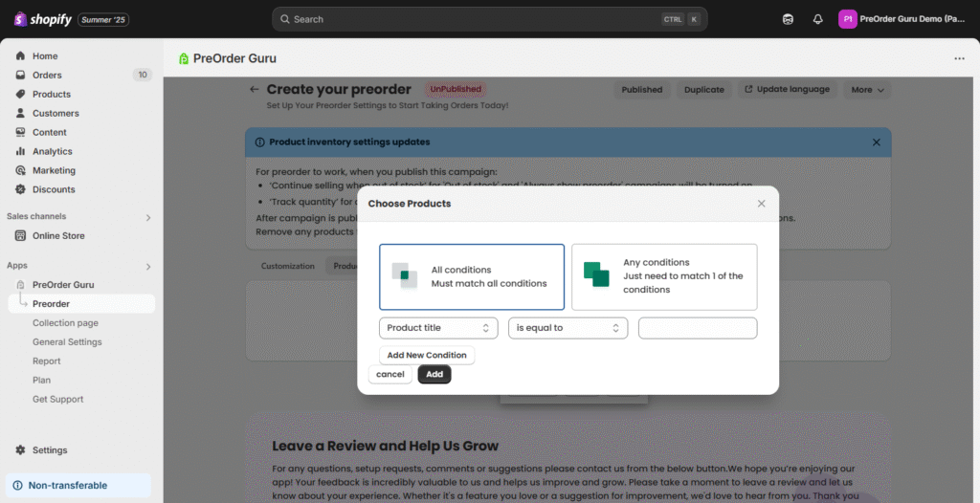Click the Settings gear icon
Image resolution: width=980 pixels, height=503 pixels.
[x=20, y=450]
